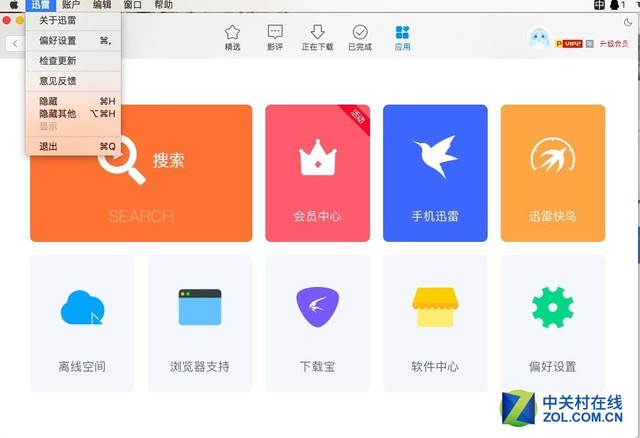Choose 关于迅雷 from the menu
This screenshot has height=438, width=640.
[73, 20]
